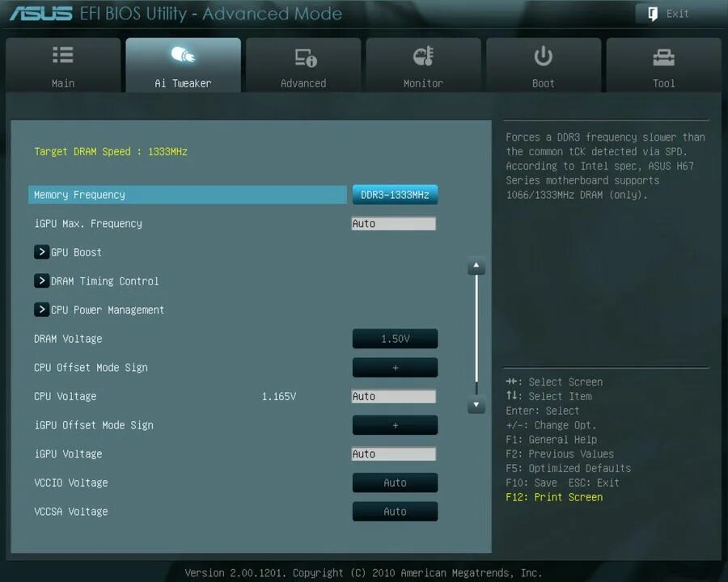Click the iGPU Max. Frequency input field

(394, 224)
